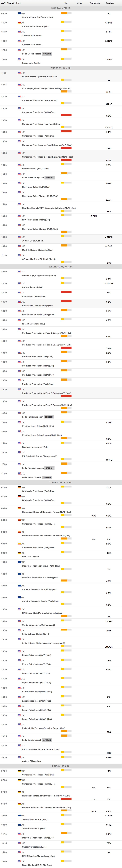Click the EU flag above Trade Balance n.s.a. (Nov)
The width and height of the screenshot is (122, 868).
coord(20,815)
